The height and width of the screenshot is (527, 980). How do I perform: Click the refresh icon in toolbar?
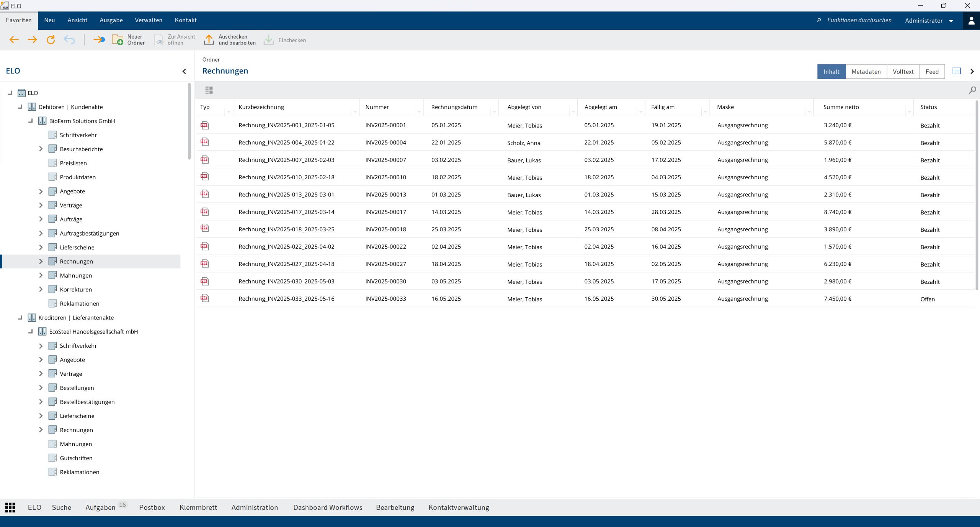pyautogui.click(x=51, y=40)
